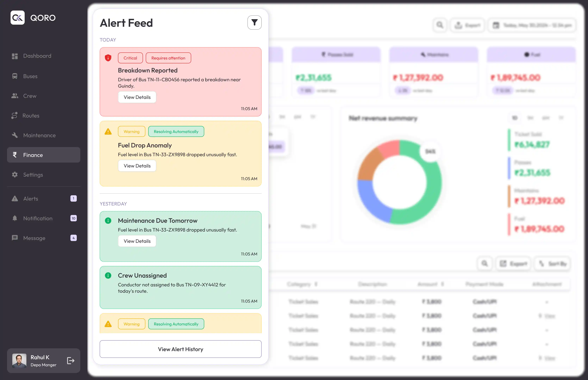
Task: Click the red critical shield icon
Action: point(108,58)
